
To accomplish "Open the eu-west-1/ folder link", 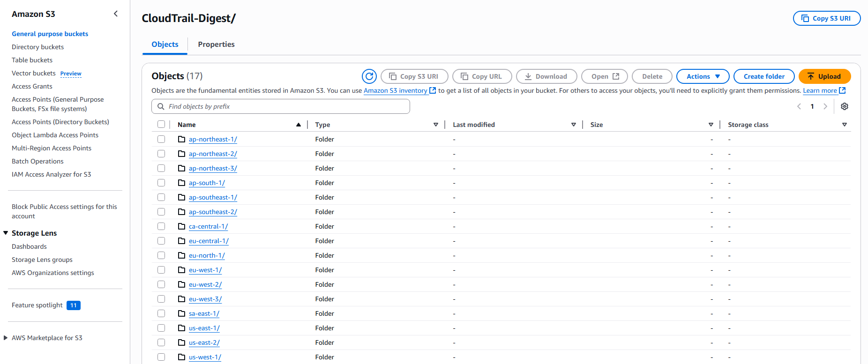I will coord(205,270).
